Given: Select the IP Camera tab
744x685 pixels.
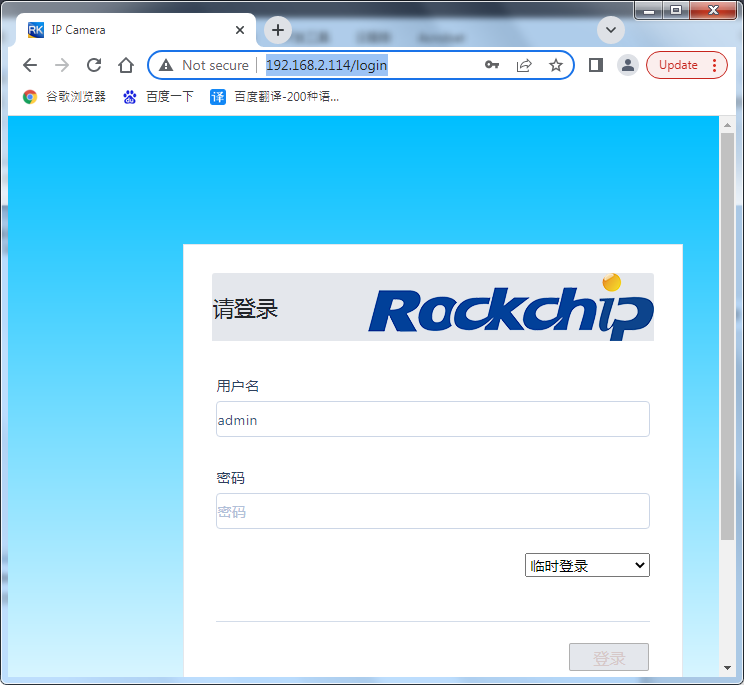Looking at the screenshot, I should [x=130, y=30].
